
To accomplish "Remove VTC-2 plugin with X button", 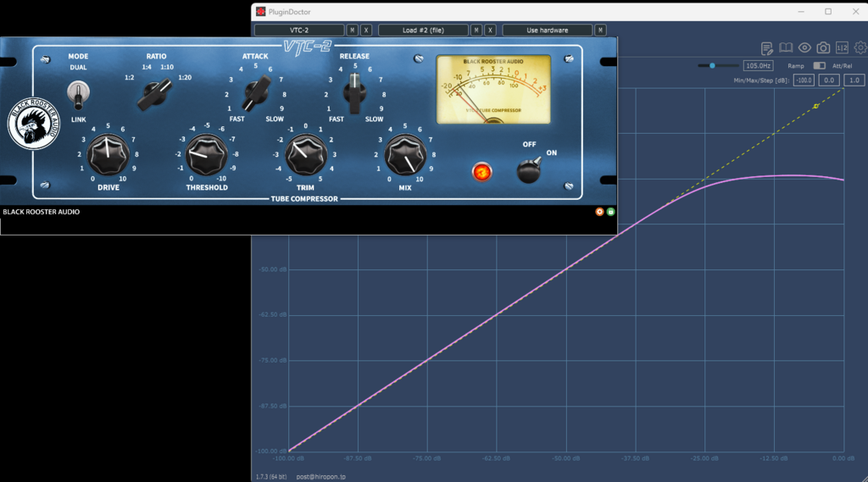I will 366,30.
